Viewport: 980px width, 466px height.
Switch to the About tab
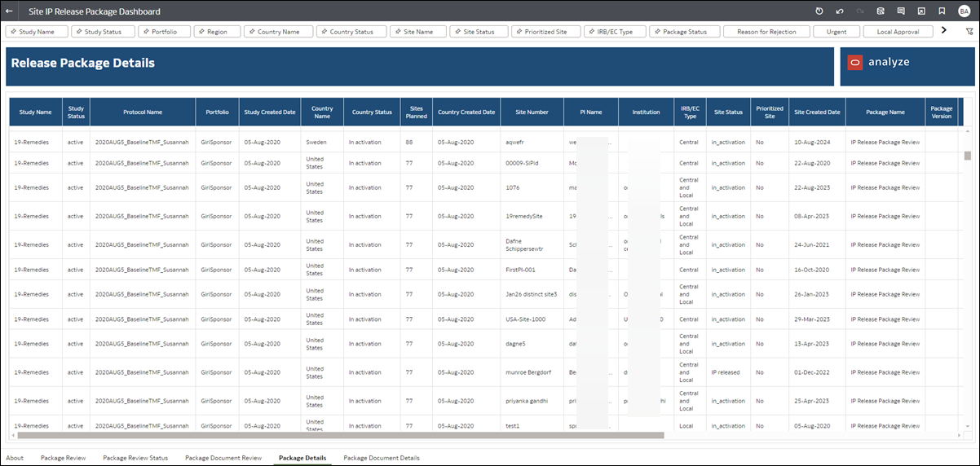[x=15, y=458]
